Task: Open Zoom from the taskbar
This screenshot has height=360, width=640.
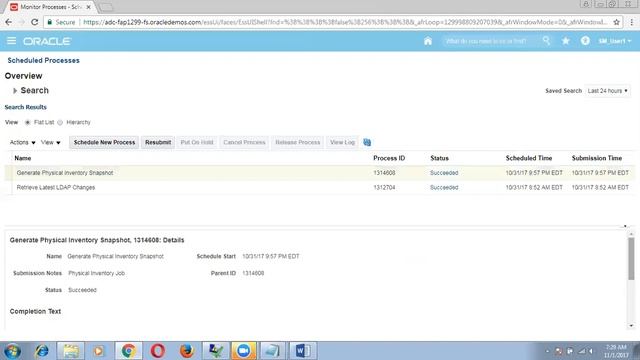Action: [244, 351]
